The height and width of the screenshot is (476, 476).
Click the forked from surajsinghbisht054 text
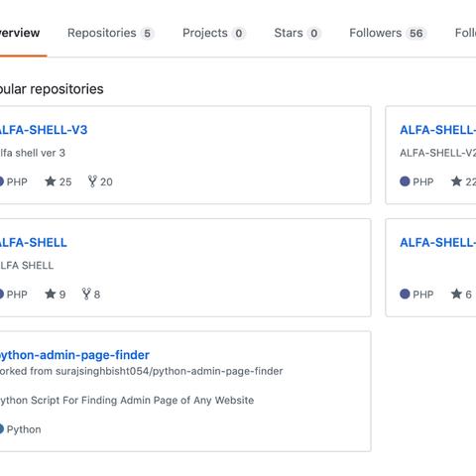coord(141,371)
